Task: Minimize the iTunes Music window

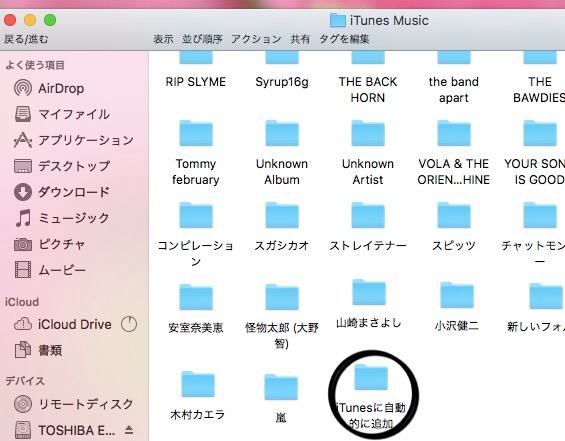Action: 30,20
